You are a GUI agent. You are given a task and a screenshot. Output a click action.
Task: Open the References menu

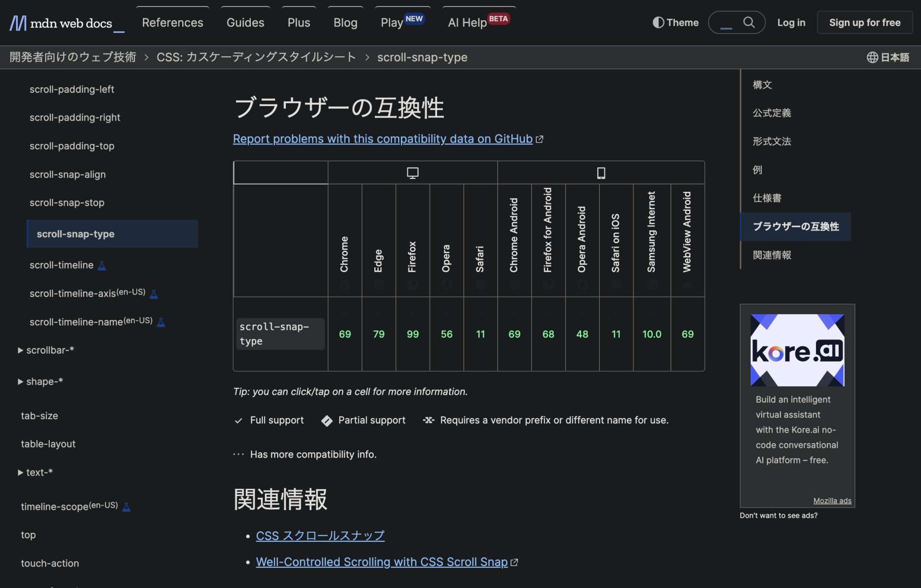tap(172, 23)
